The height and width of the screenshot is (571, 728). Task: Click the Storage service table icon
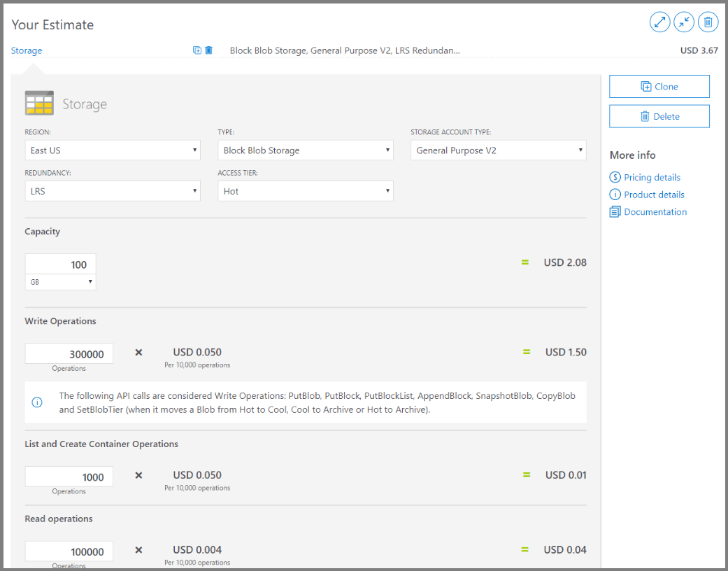tap(39, 103)
